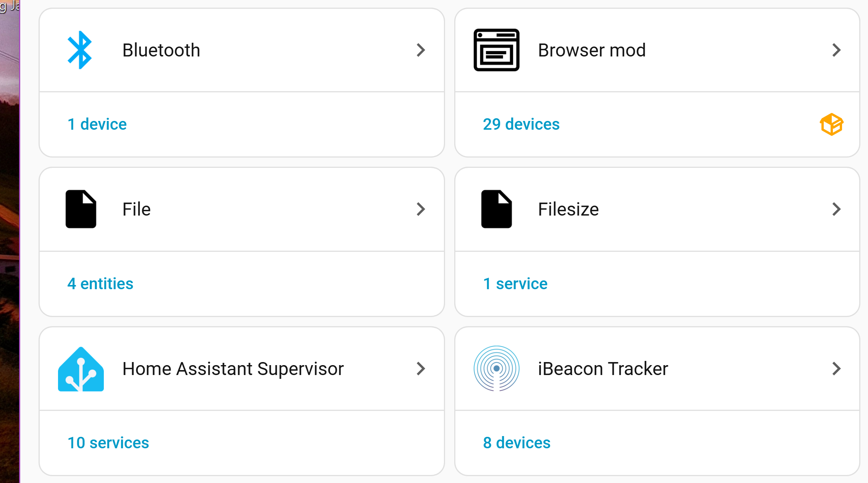View the 10 services of Home Assistant Supervisor
Viewport: 868px width, 483px height.
click(108, 442)
